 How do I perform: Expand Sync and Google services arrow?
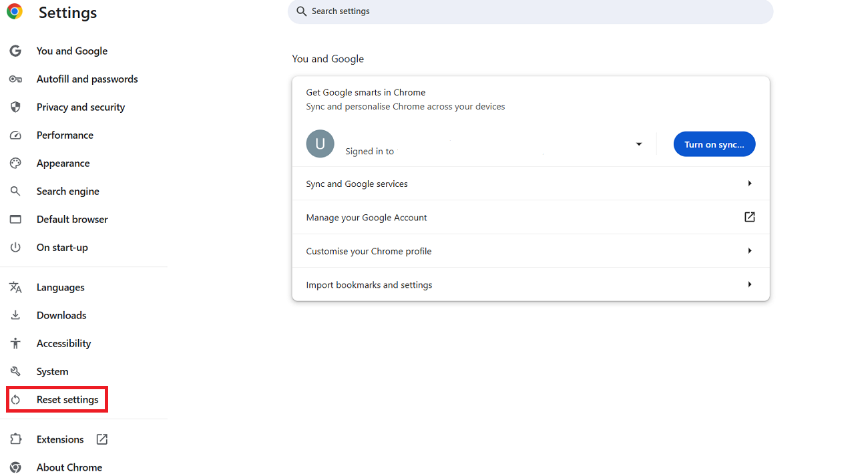(750, 184)
